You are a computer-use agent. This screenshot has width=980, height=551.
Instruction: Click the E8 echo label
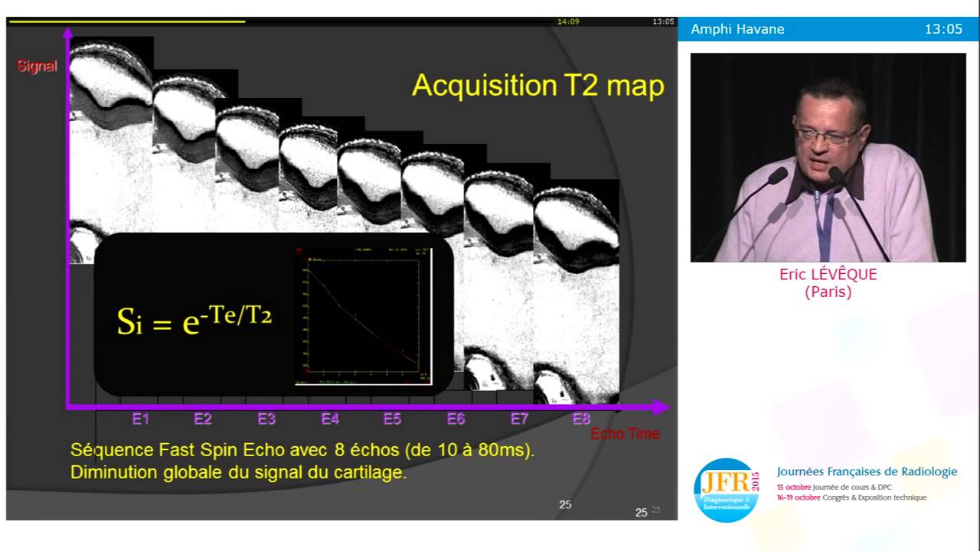coord(581,419)
